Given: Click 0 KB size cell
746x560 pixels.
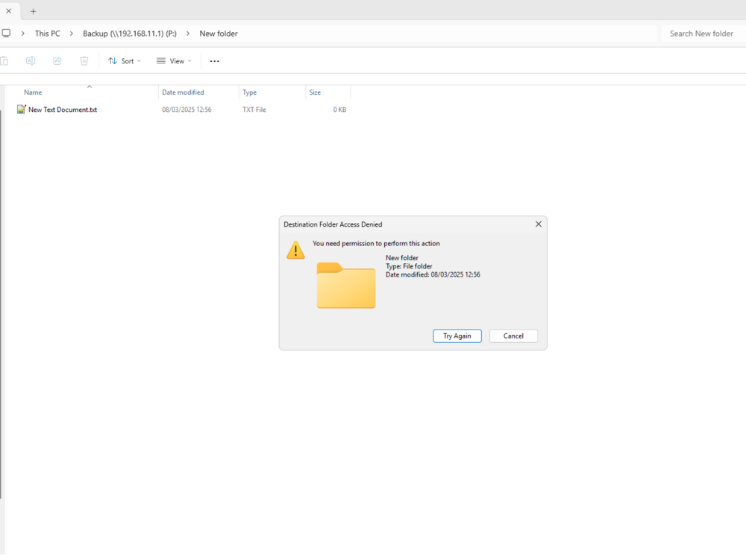Looking at the screenshot, I should (x=339, y=110).
